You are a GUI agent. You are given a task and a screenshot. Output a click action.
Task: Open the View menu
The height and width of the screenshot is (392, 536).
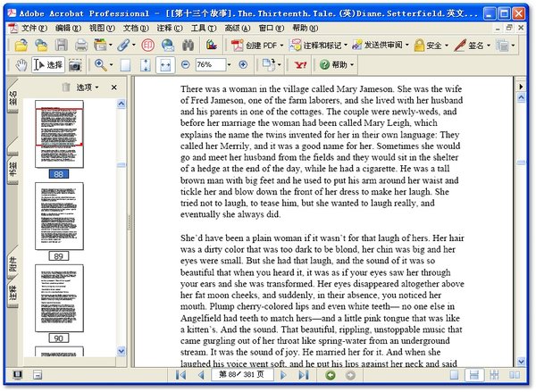pyautogui.click(x=102, y=28)
